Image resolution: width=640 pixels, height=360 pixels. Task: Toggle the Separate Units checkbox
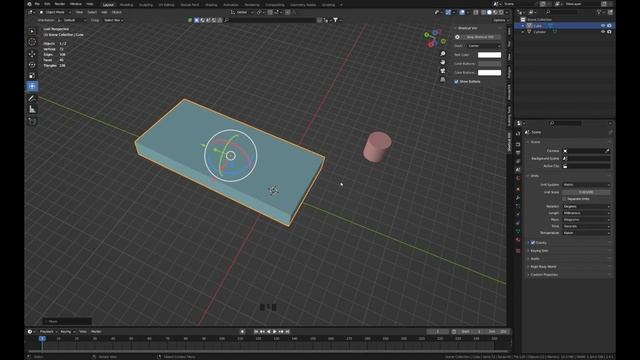564,199
